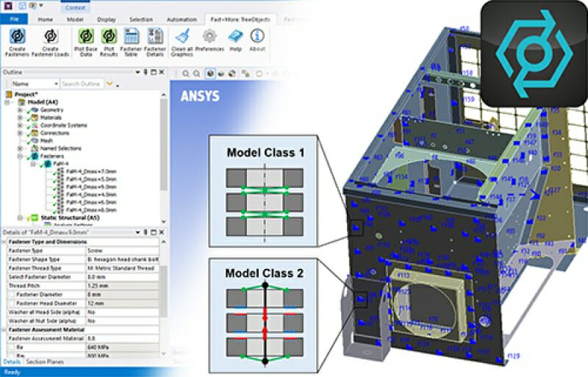Switch to the Section Planes tab
The height and width of the screenshot is (377, 588).
coord(45,362)
